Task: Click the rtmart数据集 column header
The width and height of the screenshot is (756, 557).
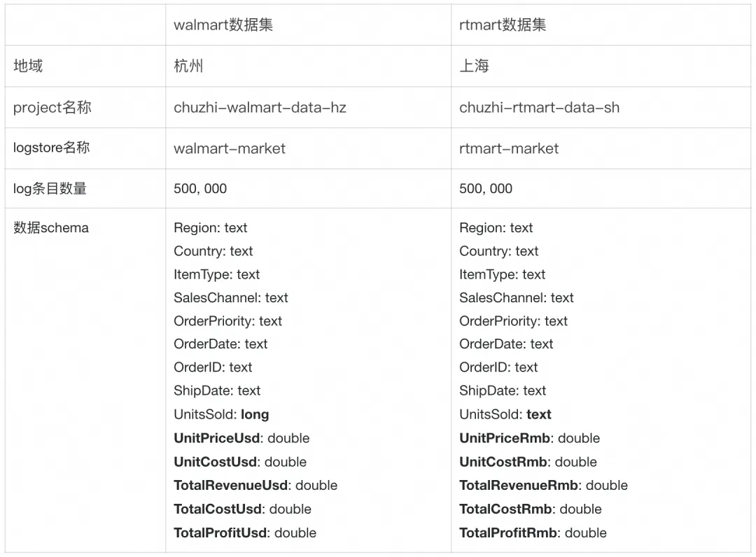Action: coord(503,25)
